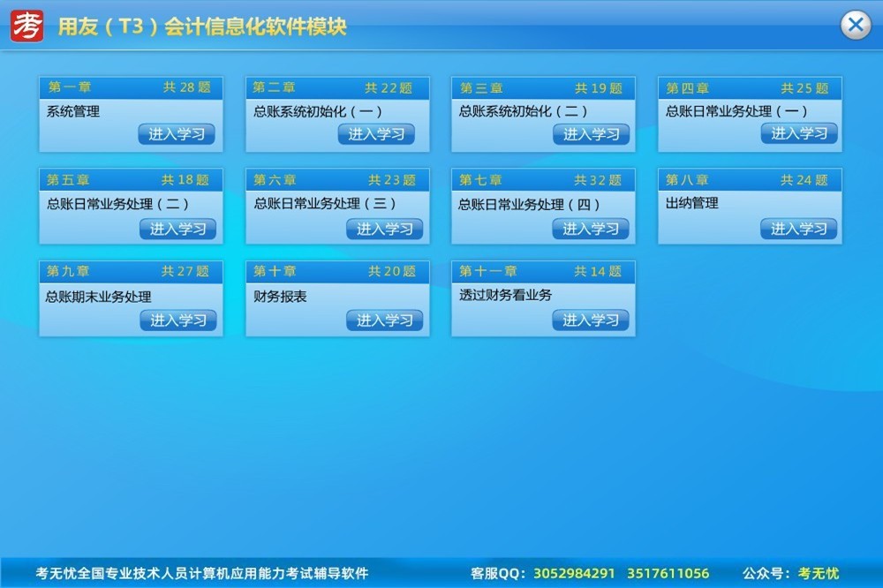
Task: Click the 公众号 考无忧 text
Action: pyautogui.click(x=790, y=573)
